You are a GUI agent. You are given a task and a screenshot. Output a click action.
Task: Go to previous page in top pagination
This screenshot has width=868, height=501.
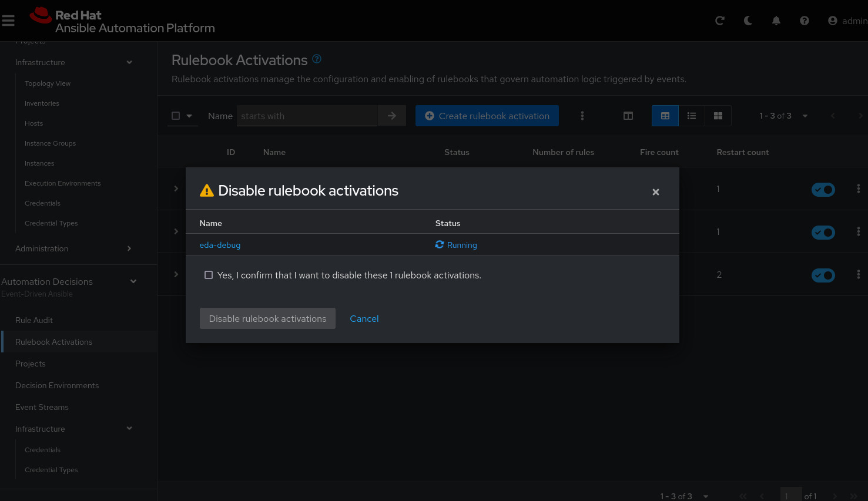833,116
